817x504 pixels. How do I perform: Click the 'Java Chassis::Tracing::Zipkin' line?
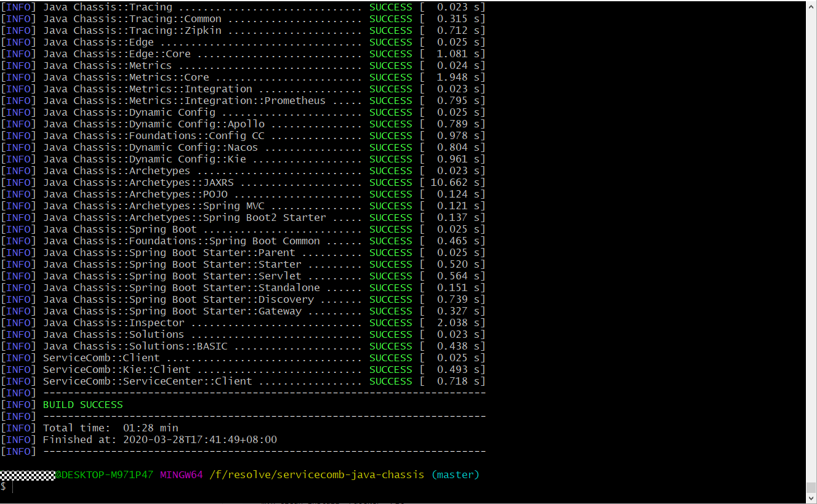click(x=243, y=31)
